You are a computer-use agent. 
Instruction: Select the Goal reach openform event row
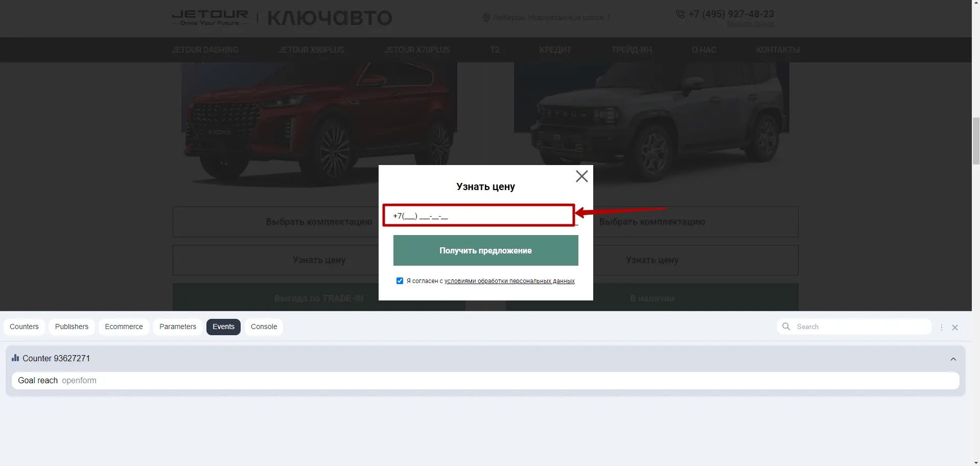tap(485, 381)
